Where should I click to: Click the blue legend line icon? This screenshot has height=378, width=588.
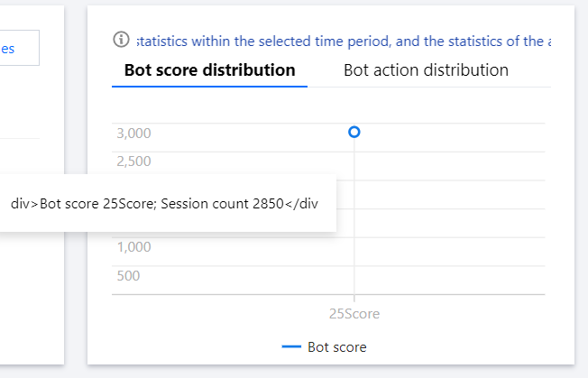pos(291,346)
